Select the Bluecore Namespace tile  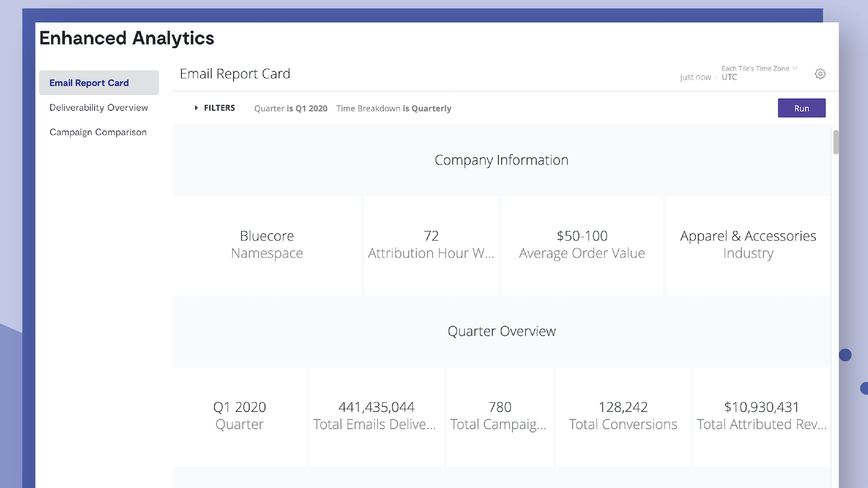click(267, 245)
